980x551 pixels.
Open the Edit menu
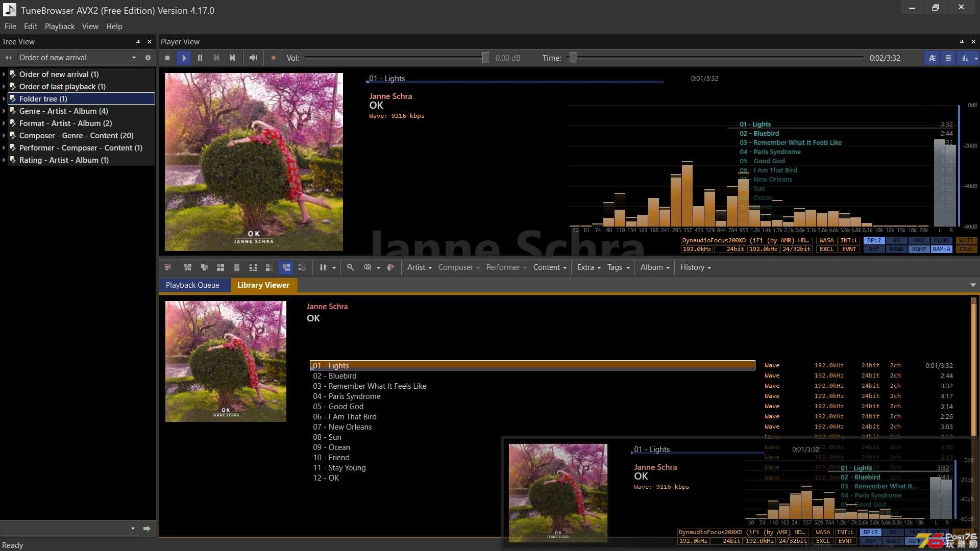coord(31,27)
